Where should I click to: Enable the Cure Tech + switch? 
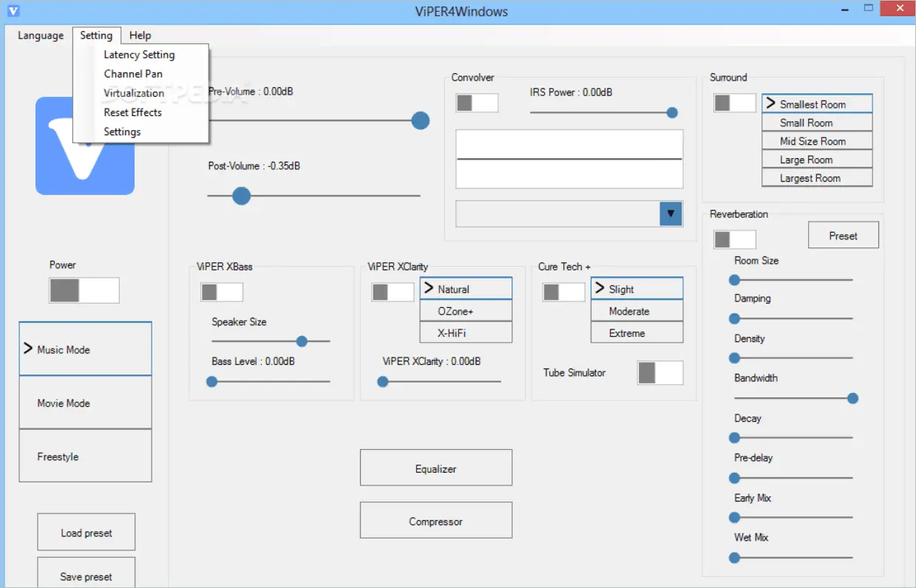(x=564, y=292)
